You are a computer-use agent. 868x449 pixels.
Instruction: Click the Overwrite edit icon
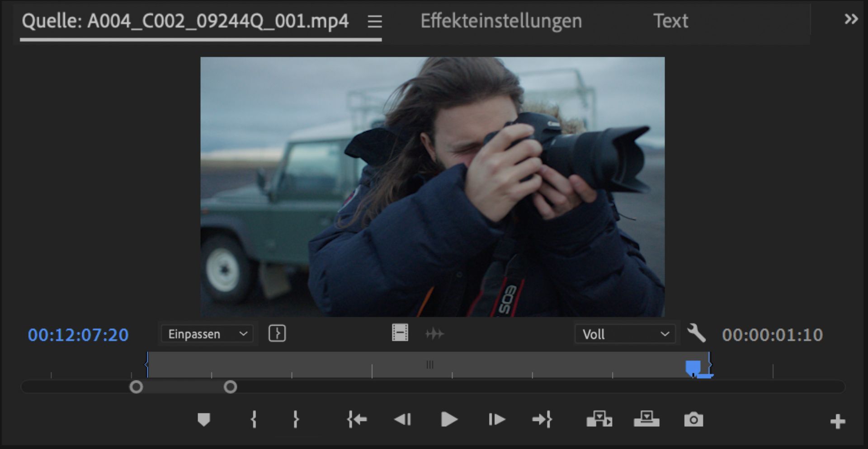tap(646, 420)
